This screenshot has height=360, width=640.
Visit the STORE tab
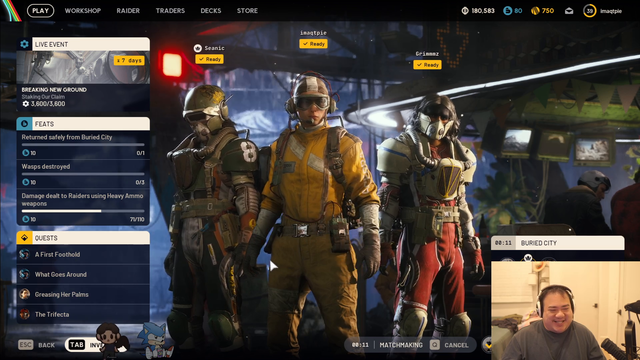click(x=247, y=11)
